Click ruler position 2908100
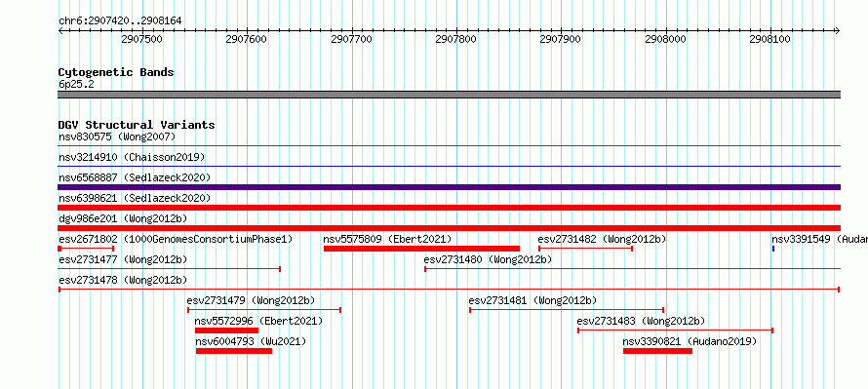 click(x=770, y=39)
